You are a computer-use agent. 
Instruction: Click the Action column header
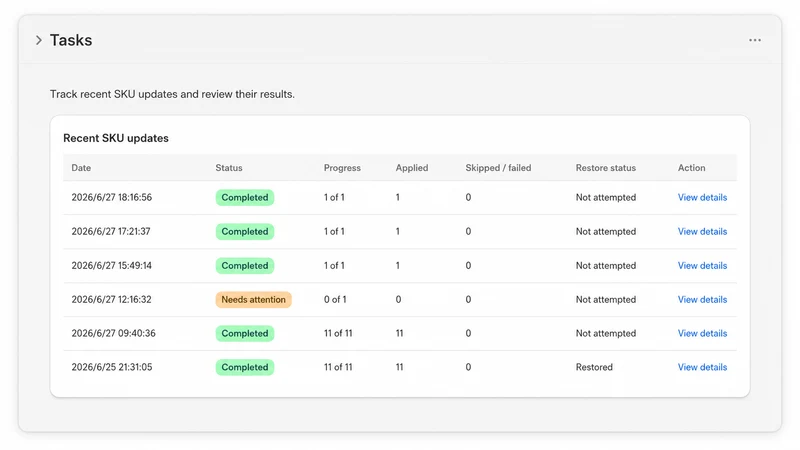(691, 168)
